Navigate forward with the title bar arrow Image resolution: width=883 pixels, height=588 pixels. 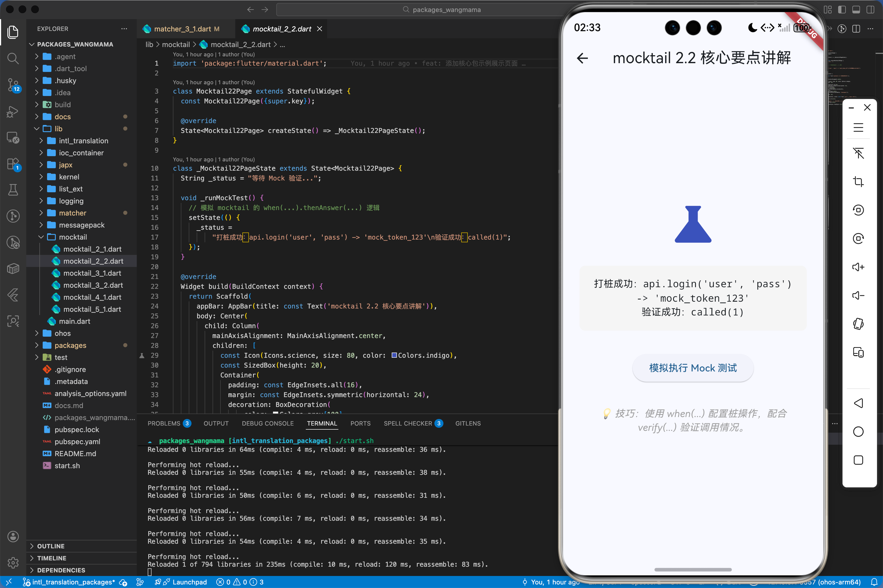[x=265, y=10]
